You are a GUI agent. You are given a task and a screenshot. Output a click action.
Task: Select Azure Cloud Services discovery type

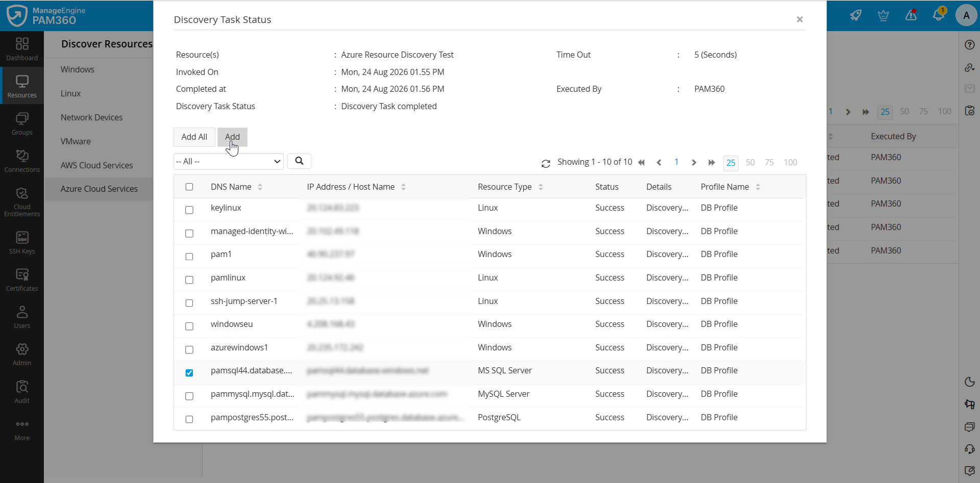click(99, 189)
